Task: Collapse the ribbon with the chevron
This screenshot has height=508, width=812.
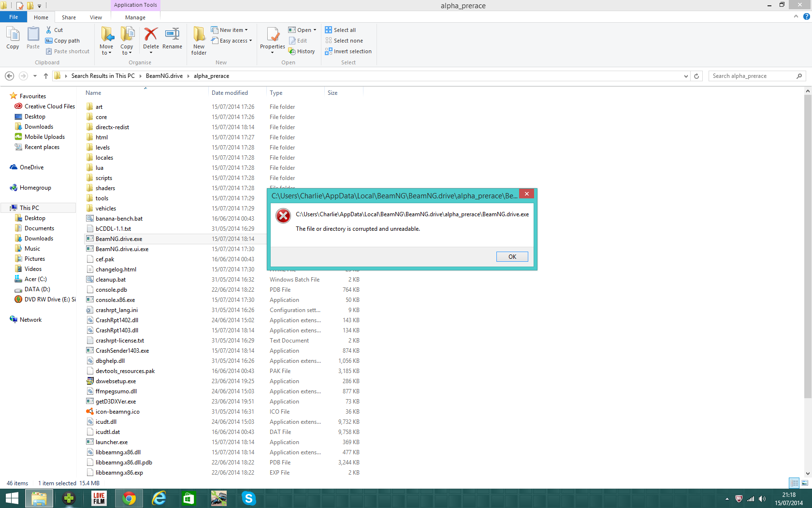Action: tap(796, 16)
